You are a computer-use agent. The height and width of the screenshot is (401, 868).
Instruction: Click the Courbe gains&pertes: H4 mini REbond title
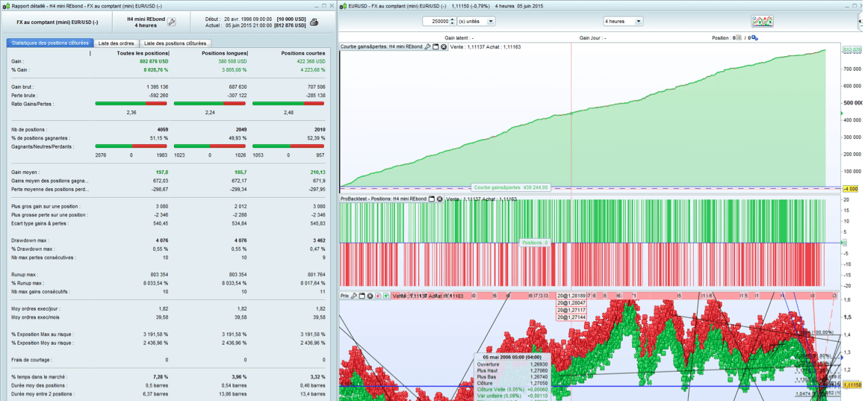[382, 47]
